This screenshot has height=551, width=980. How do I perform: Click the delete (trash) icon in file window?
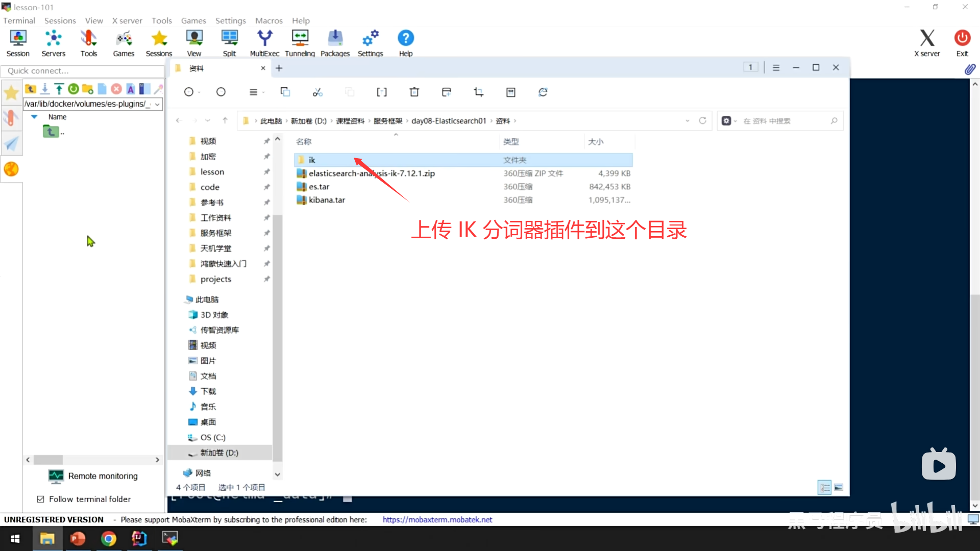(414, 92)
